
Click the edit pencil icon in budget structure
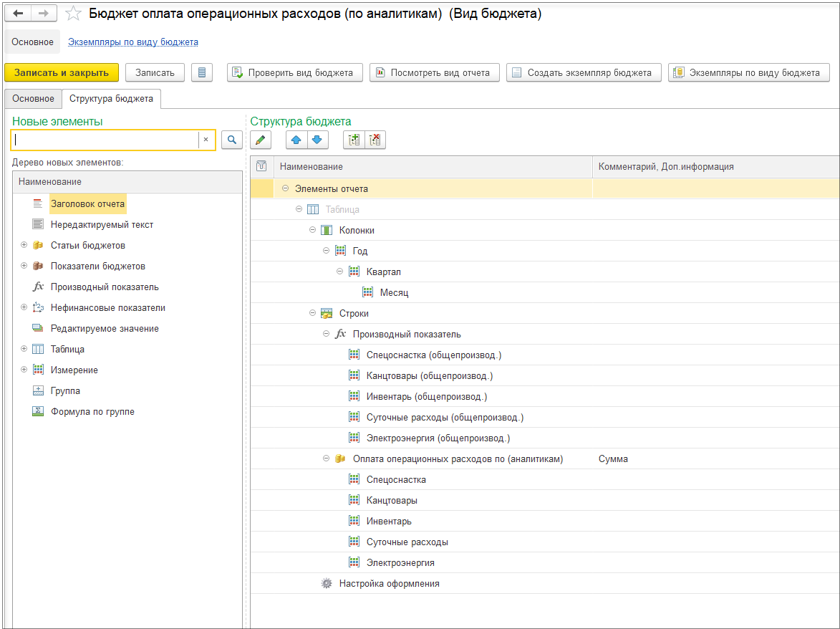(261, 140)
